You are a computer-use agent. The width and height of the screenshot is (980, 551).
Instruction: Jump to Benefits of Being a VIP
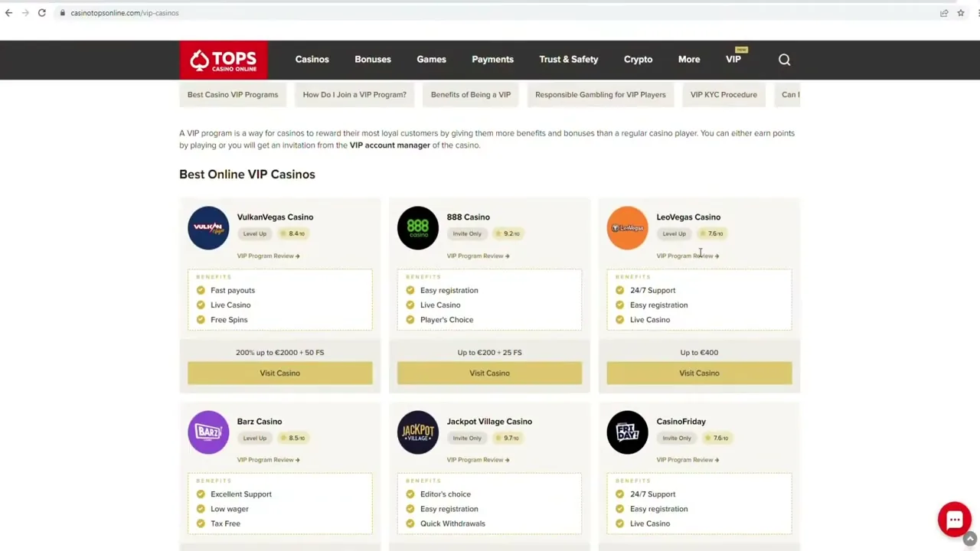(x=471, y=95)
